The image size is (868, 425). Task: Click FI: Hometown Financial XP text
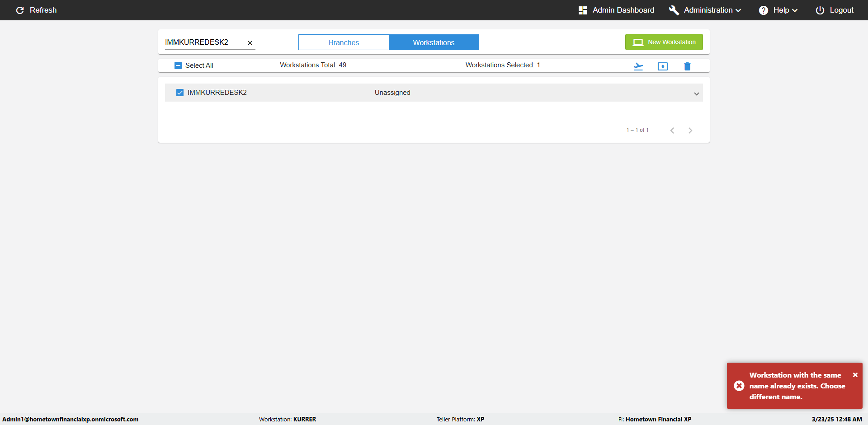click(x=655, y=419)
